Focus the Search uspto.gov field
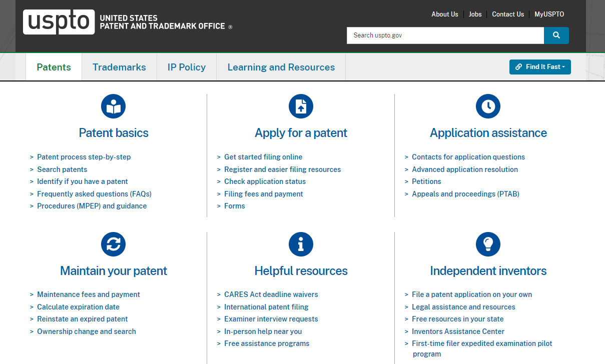Screen dimensions: 605x364 tap(445, 35)
